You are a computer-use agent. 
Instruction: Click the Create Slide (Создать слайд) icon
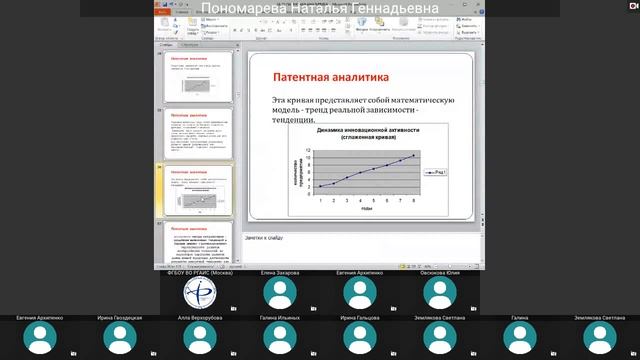coord(192,22)
